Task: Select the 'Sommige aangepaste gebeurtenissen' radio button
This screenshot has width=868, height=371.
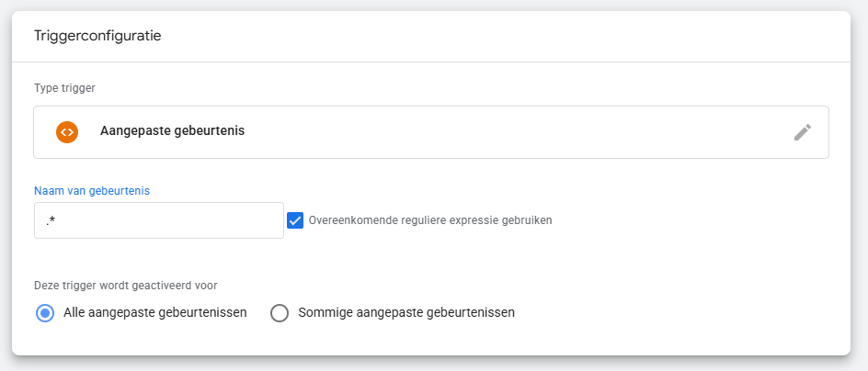Action: click(280, 312)
